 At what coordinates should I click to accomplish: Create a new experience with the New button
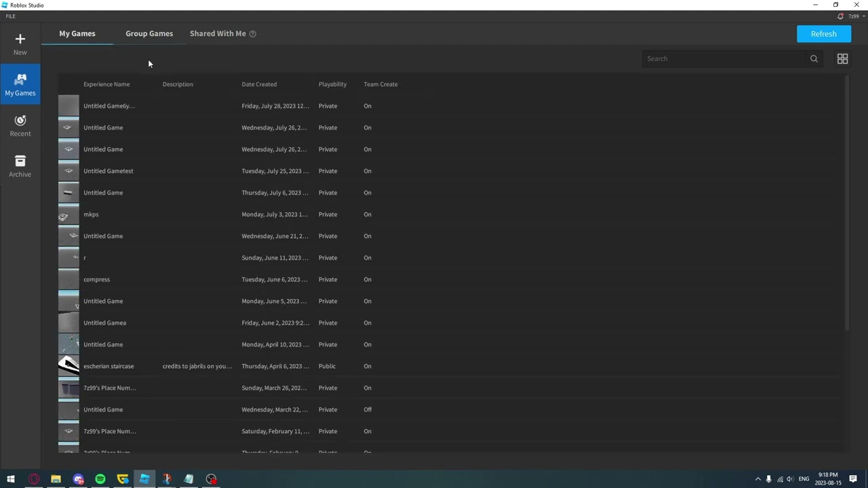pyautogui.click(x=20, y=44)
